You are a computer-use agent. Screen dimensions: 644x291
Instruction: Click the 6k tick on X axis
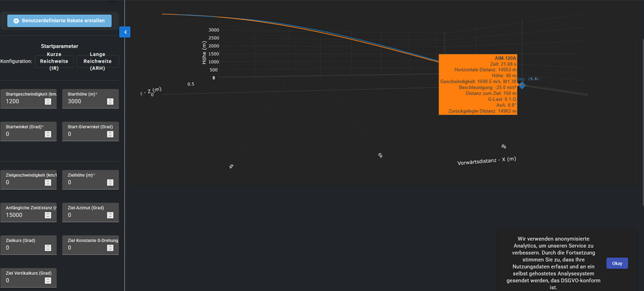pyautogui.click(x=380, y=155)
